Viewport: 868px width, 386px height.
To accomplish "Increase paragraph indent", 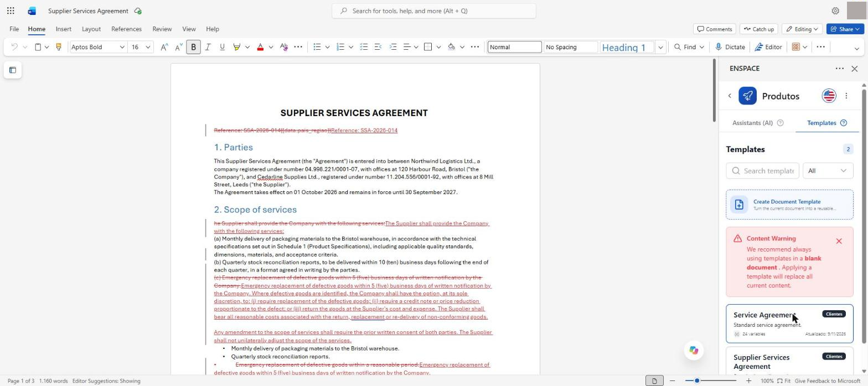I will click(393, 47).
